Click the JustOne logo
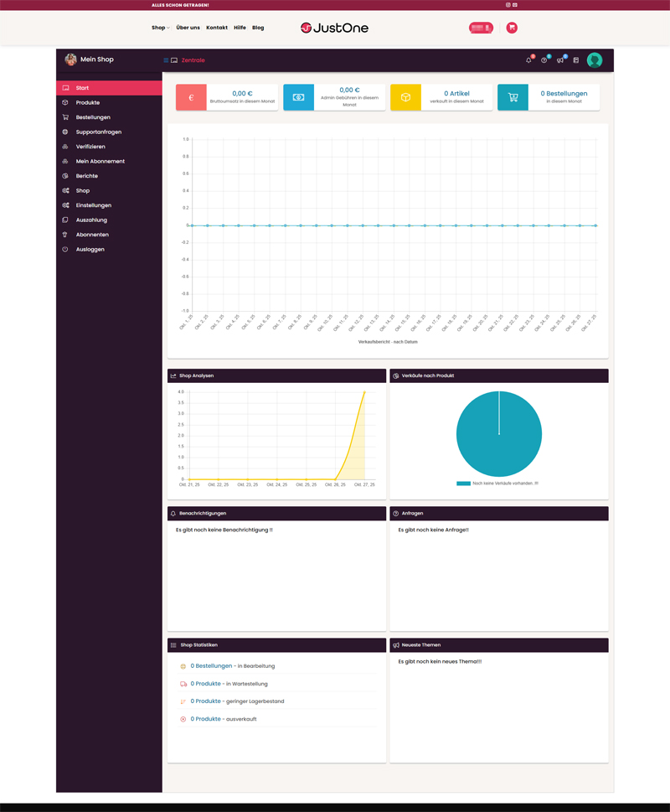 point(334,27)
